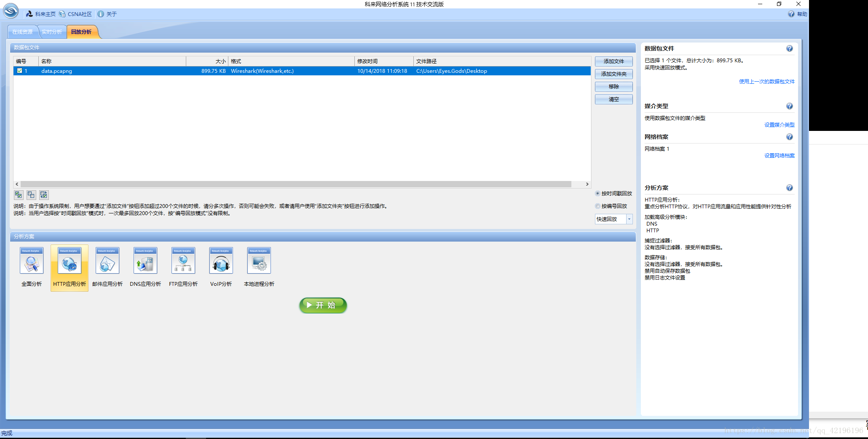Screen dimensions: 868x439
Task: Click the 10/14/2018 11:09:18 modified time
Action: (x=382, y=71)
